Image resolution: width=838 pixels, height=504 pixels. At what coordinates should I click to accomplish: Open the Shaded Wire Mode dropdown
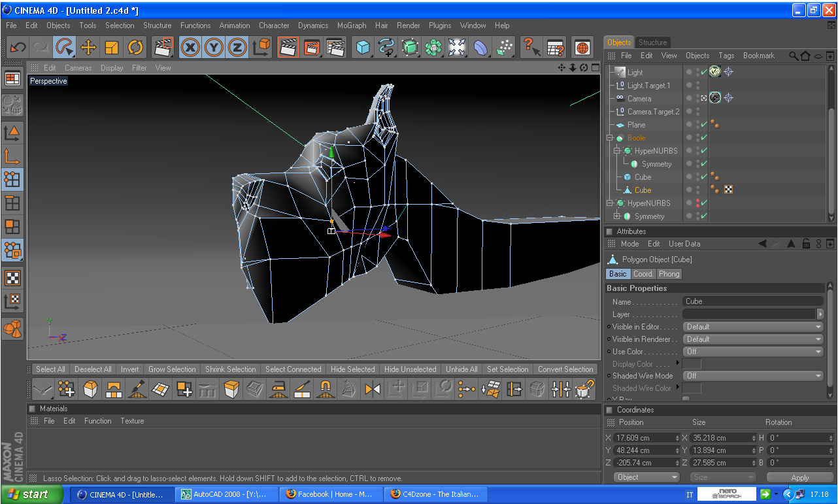coord(752,376)
